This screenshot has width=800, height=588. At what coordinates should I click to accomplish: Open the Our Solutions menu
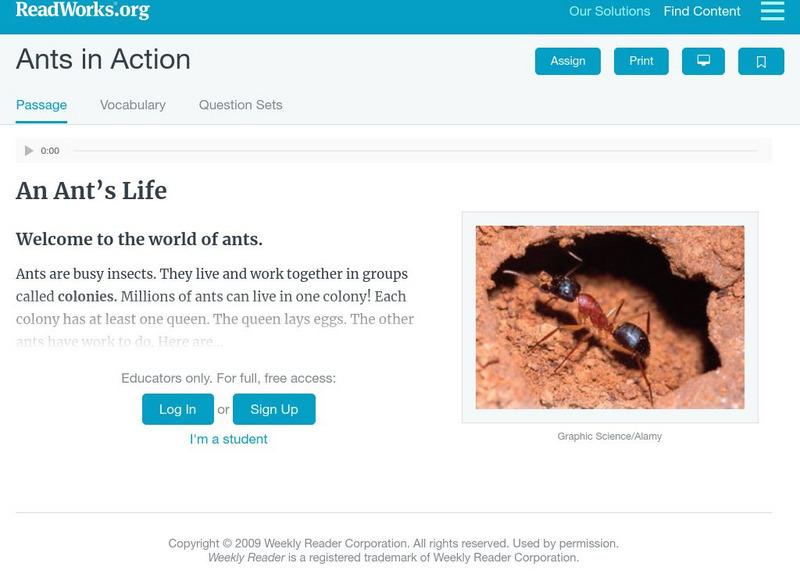pos(608,11)
